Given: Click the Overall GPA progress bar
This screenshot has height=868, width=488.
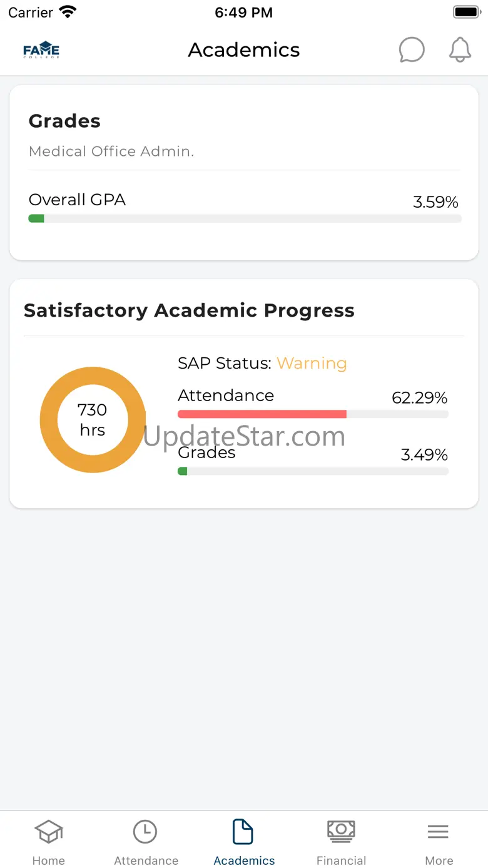Looking at the screenshot, I should tap(245, 218).
